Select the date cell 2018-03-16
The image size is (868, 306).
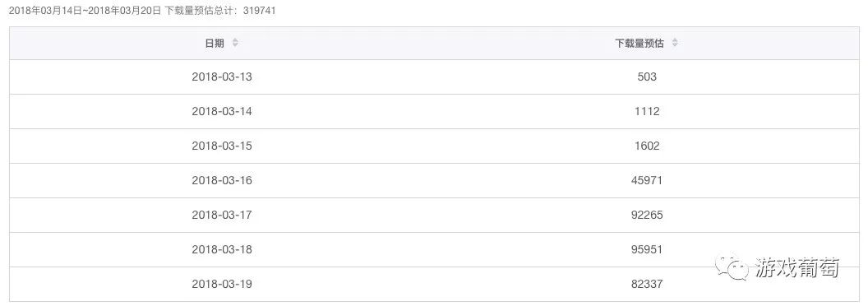coord(221,181)
